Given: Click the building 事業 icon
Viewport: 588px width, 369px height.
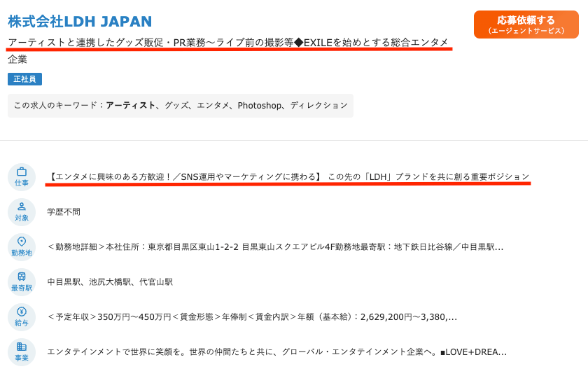Looking at the screenshot, I should 22,352.
